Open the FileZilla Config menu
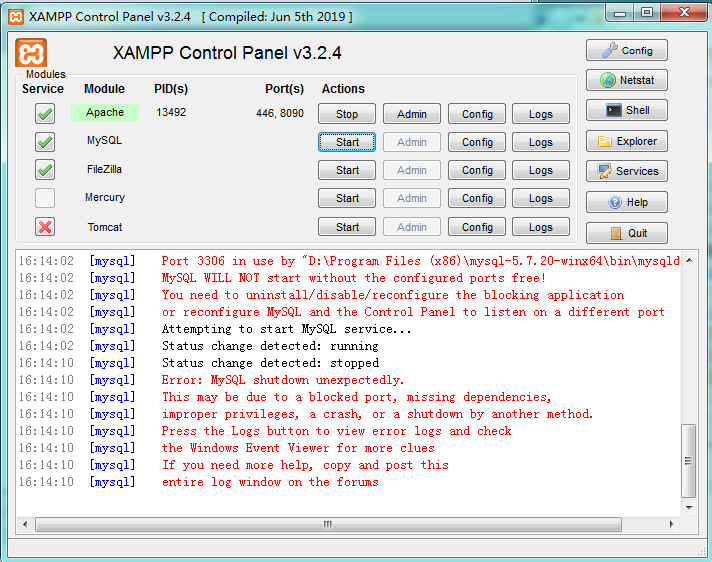The image size is (712, 562). click(477, 170)
